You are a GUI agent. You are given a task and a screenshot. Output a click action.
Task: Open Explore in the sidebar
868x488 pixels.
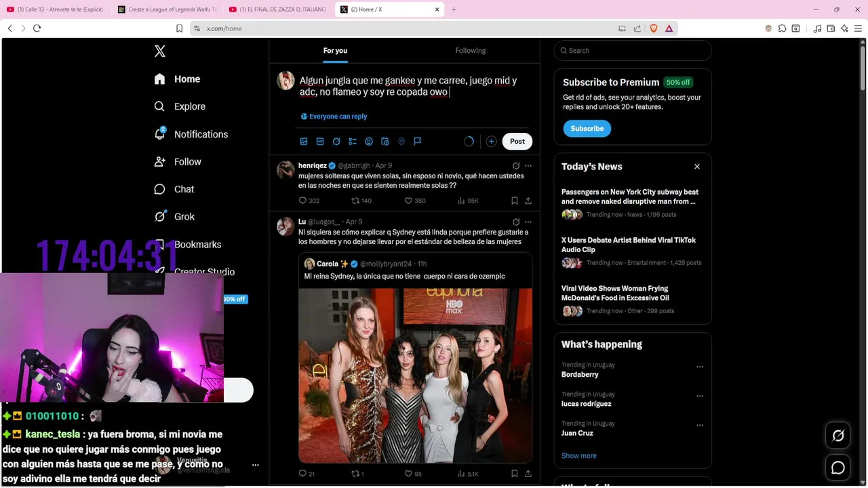click(x=180, y=106)
